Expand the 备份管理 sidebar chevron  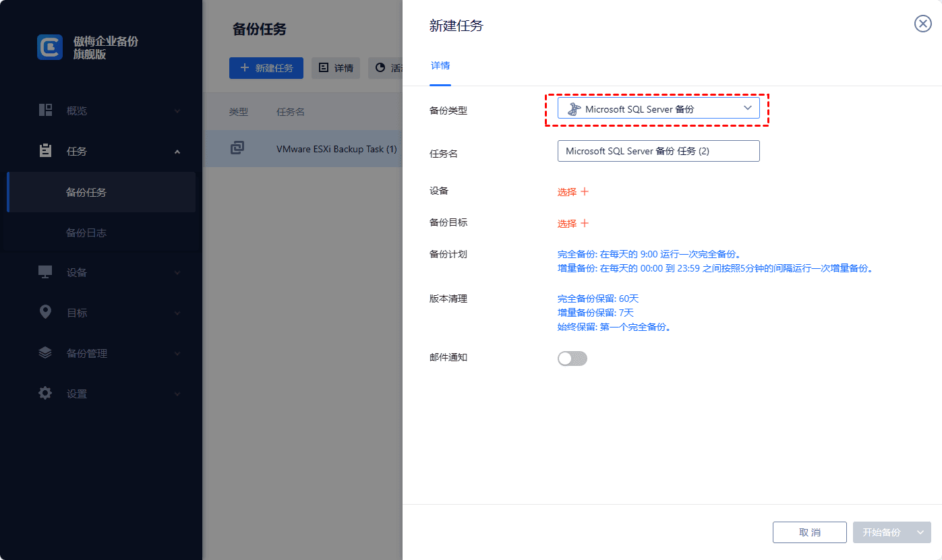pyautogui.click(x=177, y=354)
